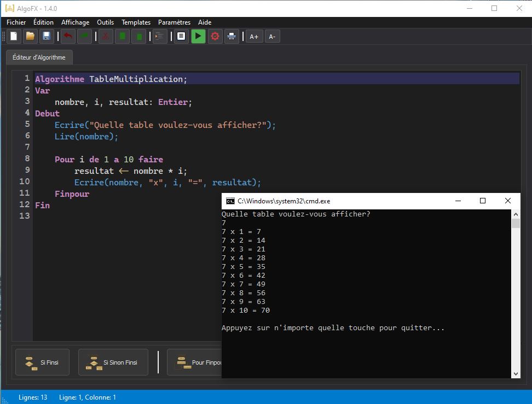Screen dimensions: 532x404
Task: Click the 'Lire(nombre);' line
Action: pos(86,137)
